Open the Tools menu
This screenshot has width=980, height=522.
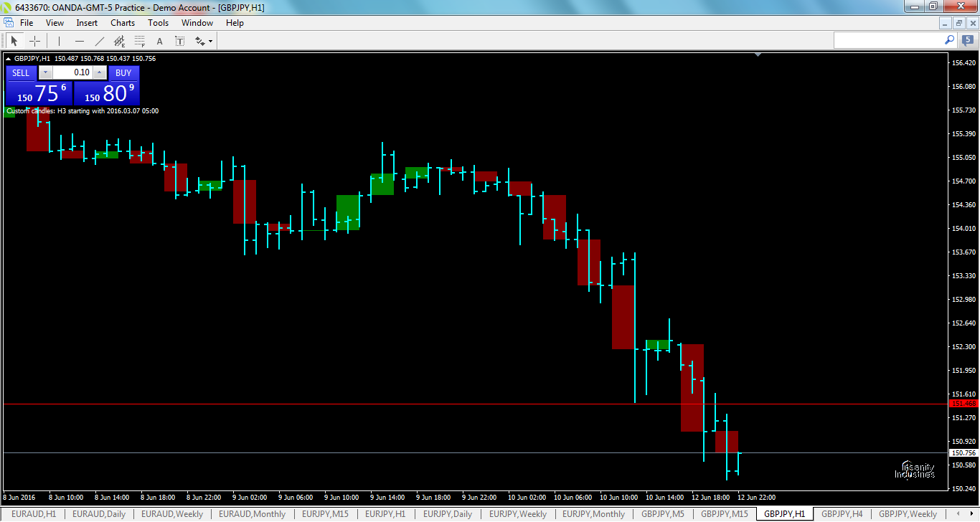point(159,23)
